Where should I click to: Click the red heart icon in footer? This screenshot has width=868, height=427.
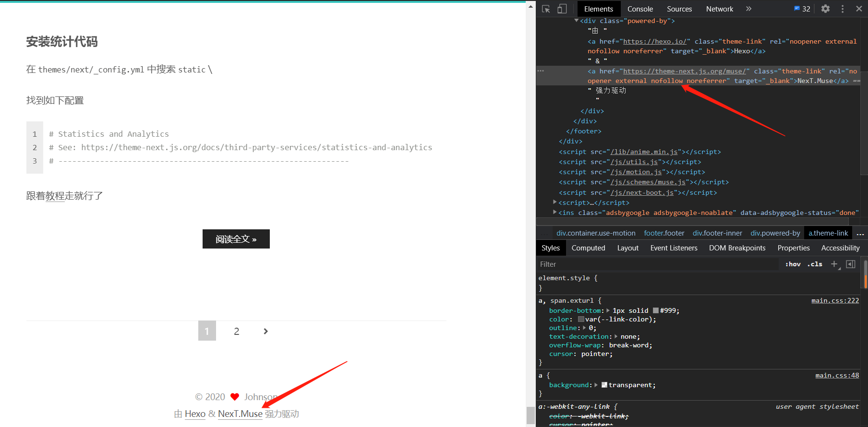pyautogui.click(x=235, y=397)
